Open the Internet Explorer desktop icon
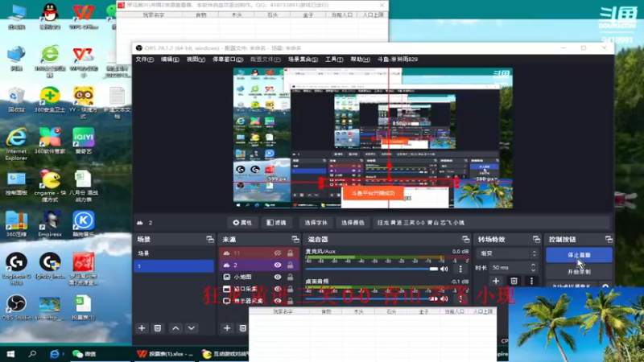 [x=16, y=144]
